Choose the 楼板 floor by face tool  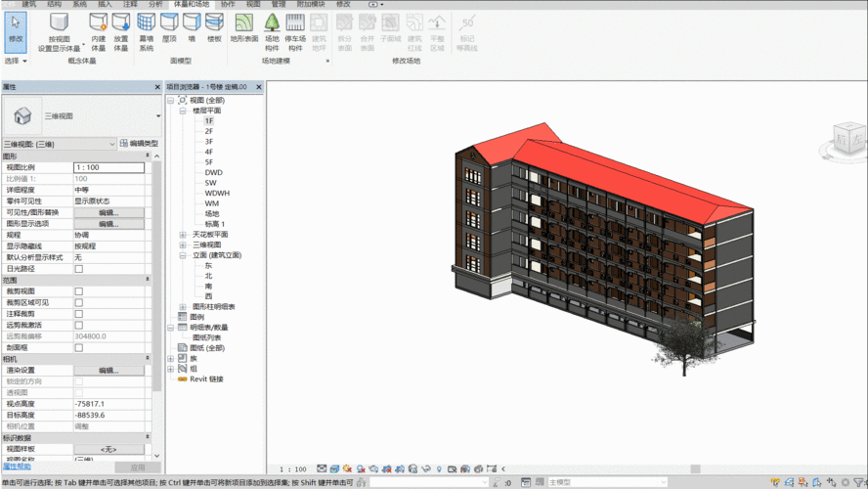[x=214, y=27]
